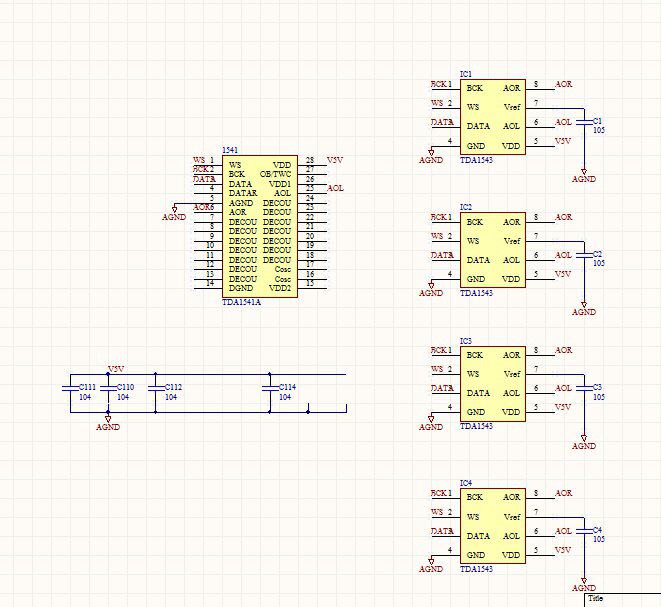Click the 1541 designator above the large chip

coord(230,150)
